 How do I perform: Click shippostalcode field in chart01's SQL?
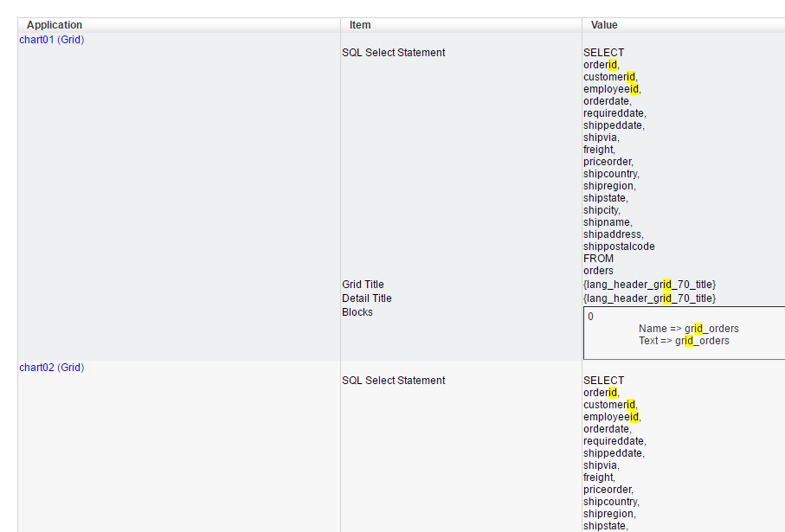tap(619, 247)
